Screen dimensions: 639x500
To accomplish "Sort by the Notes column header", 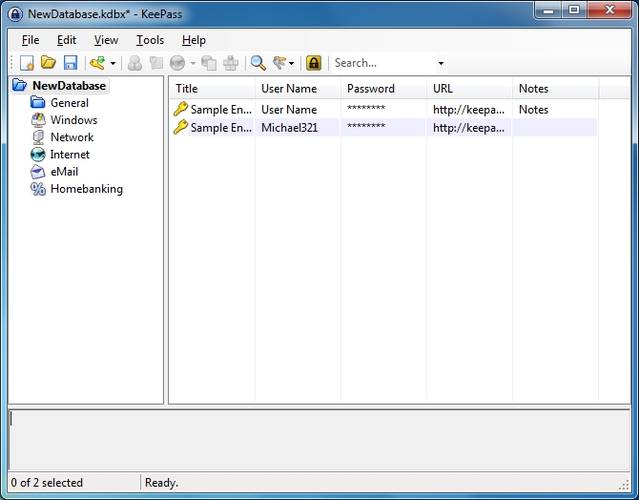I will [x=555, y=89].
